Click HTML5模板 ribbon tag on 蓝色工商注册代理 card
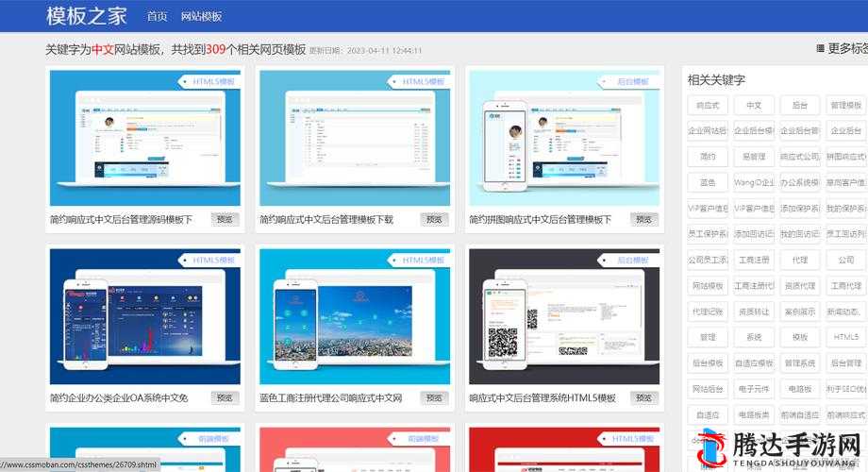The image size is (868, 472). click(x=420, y=260)
